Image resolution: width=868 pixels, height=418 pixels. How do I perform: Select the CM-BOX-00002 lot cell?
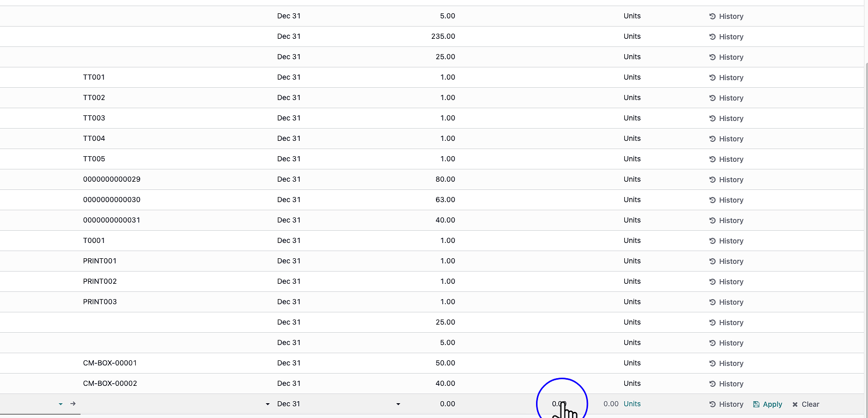coord(110,383)
